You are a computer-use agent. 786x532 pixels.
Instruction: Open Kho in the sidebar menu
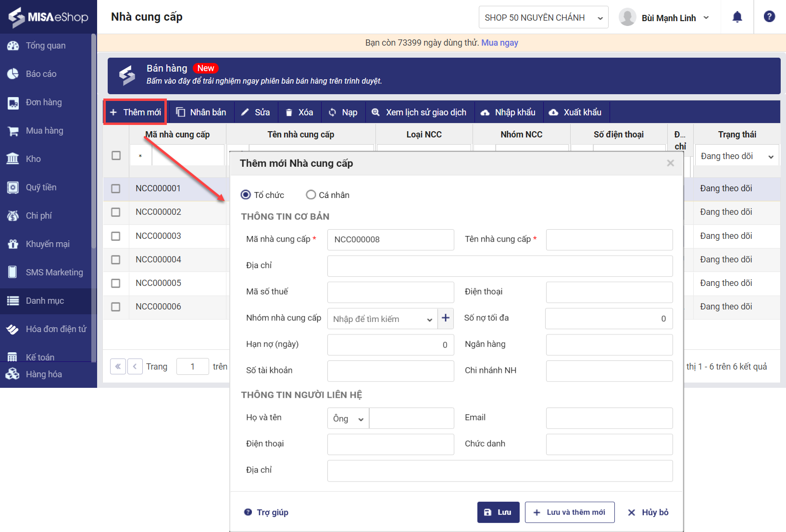[33, 159]
